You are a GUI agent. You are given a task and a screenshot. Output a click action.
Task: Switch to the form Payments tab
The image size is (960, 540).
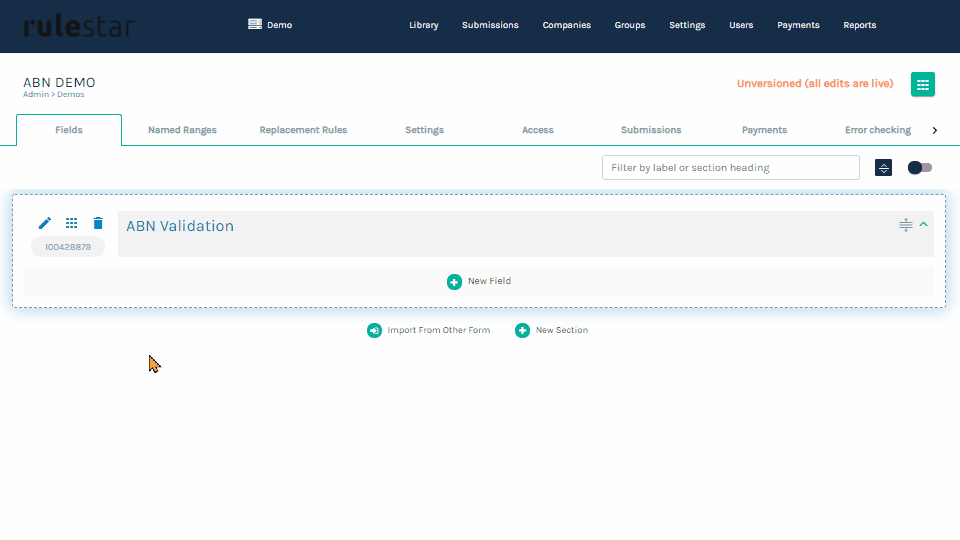coord(765,130)
